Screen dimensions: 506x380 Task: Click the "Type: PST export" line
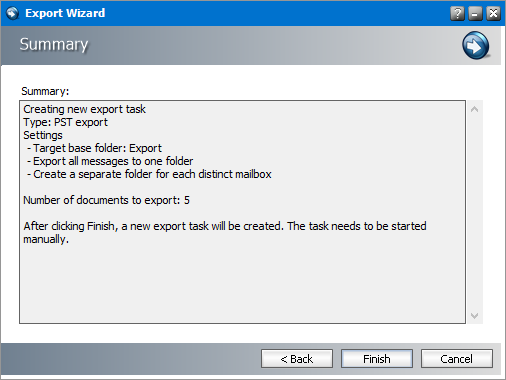tap(65, 122)
